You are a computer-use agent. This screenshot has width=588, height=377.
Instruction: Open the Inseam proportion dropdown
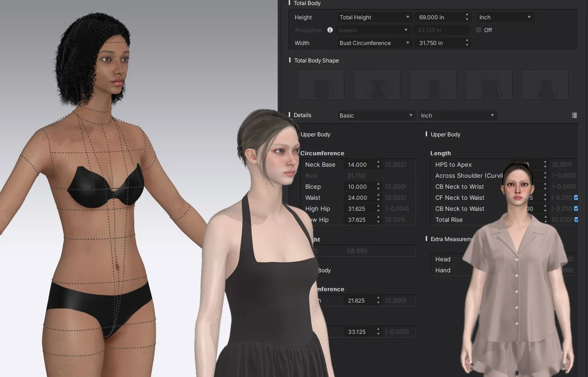point(373,30)
